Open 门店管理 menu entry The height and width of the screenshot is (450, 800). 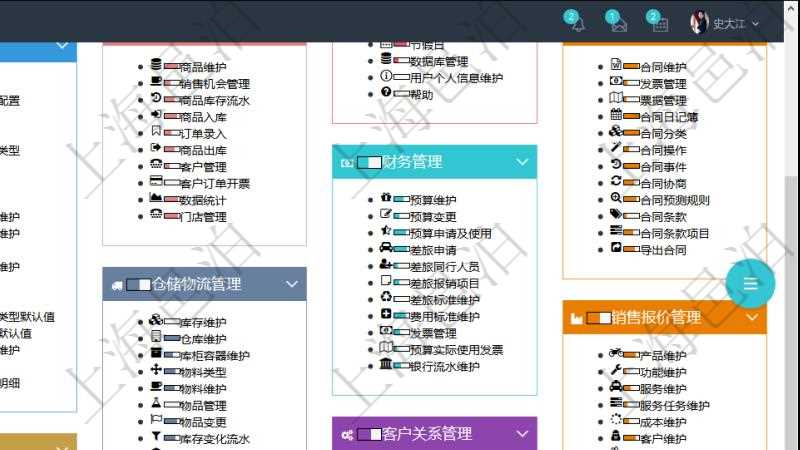(x=203, y=217)
